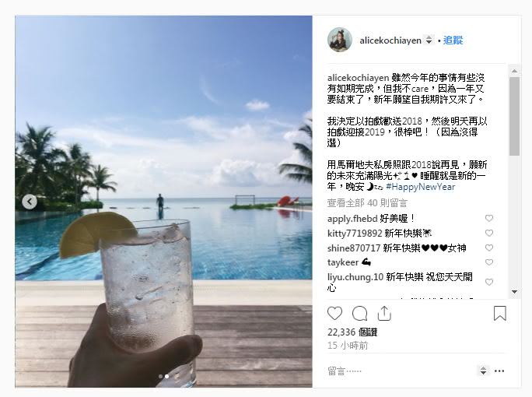Like the apply.fhebd comment
Viewport: 532px width, 397px height.
[x=489, y=219]
